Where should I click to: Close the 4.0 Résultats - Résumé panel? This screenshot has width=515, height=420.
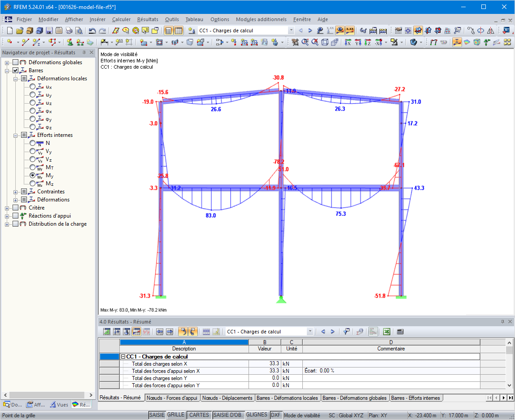click(x=510, y=322)
